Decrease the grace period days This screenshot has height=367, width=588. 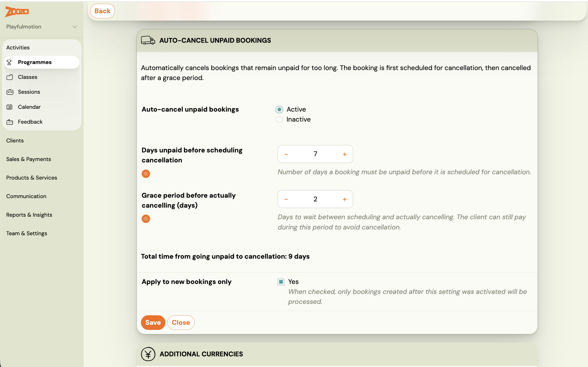(286, 199)
